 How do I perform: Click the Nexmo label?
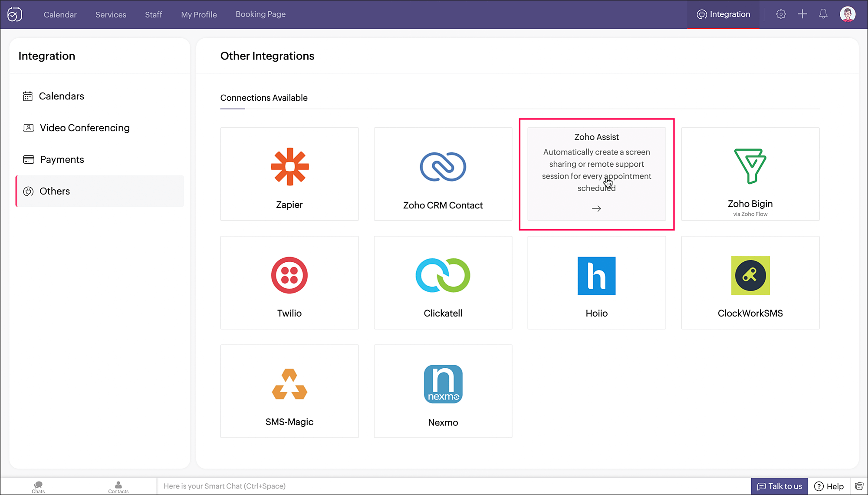443,422
